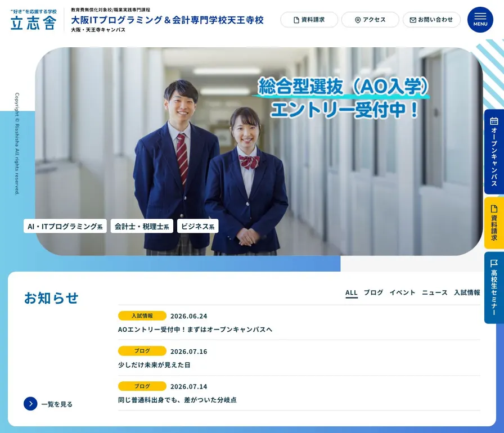Select the ALL news filter tab

point(352,292)
